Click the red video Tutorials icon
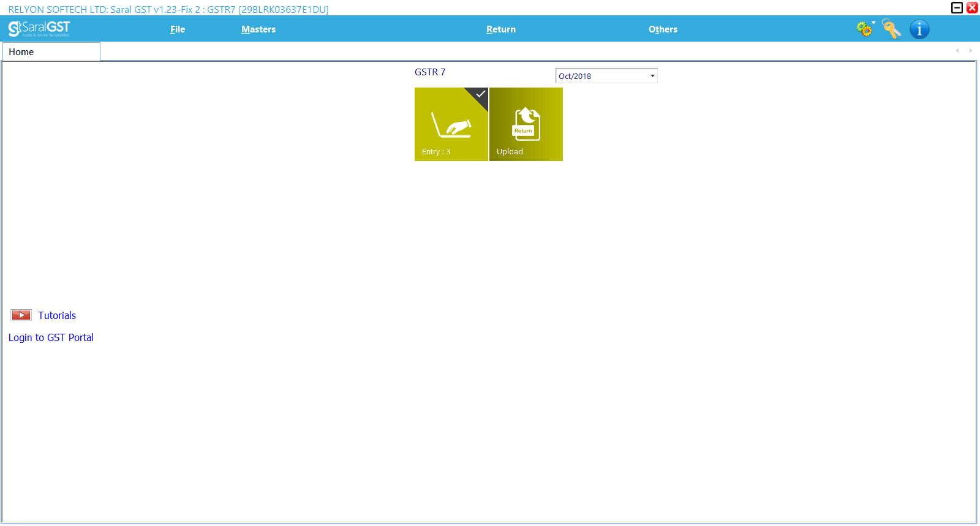The width and height of the screenshot is (980, 526). click(x=21, y=315)
